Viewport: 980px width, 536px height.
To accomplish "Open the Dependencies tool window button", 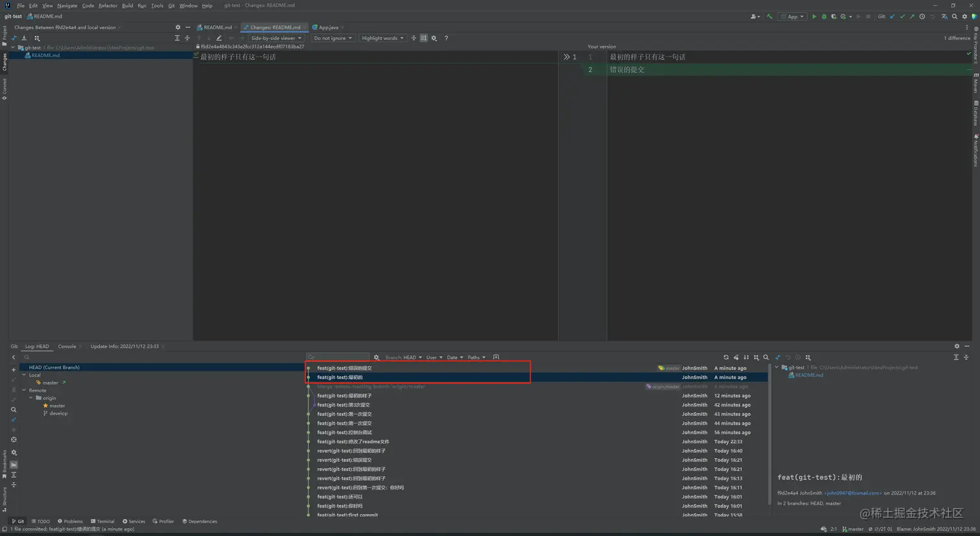I will [200, 521].
